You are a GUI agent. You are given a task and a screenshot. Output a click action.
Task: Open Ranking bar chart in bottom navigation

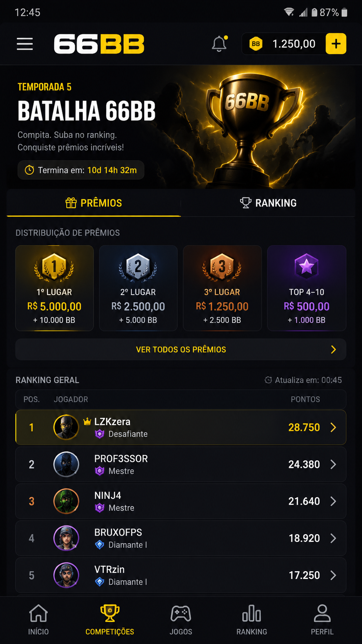coord(252,620)
